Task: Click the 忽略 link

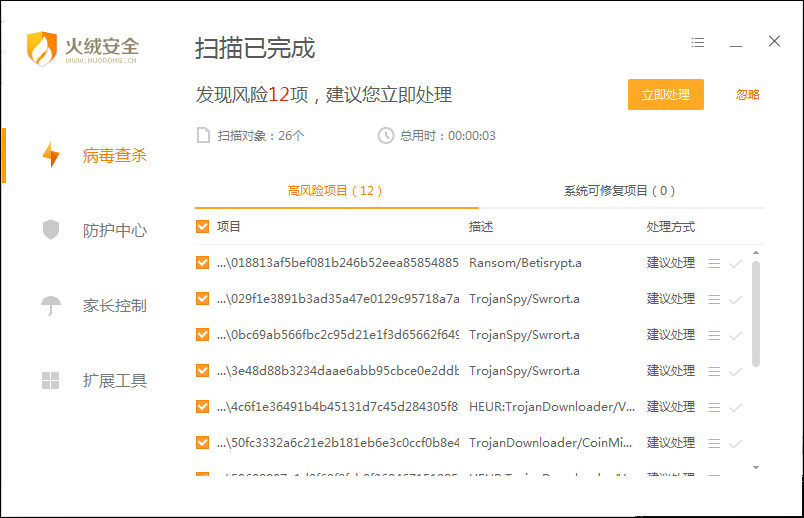Action: point(748,94)
